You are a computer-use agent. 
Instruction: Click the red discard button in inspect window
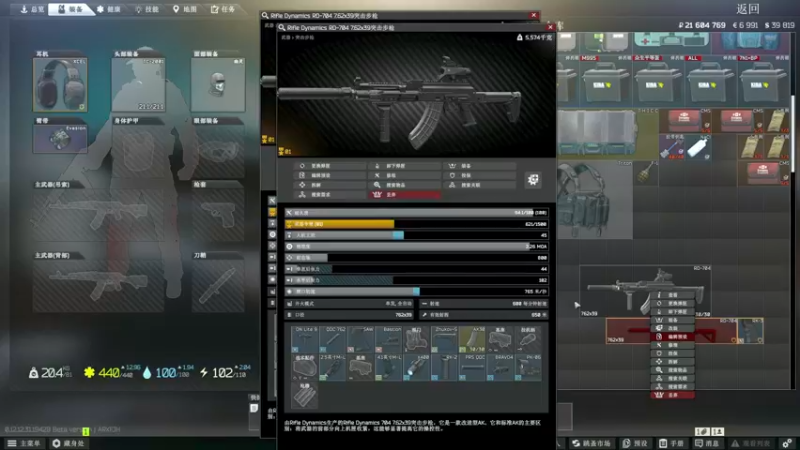tap(404, 195)
